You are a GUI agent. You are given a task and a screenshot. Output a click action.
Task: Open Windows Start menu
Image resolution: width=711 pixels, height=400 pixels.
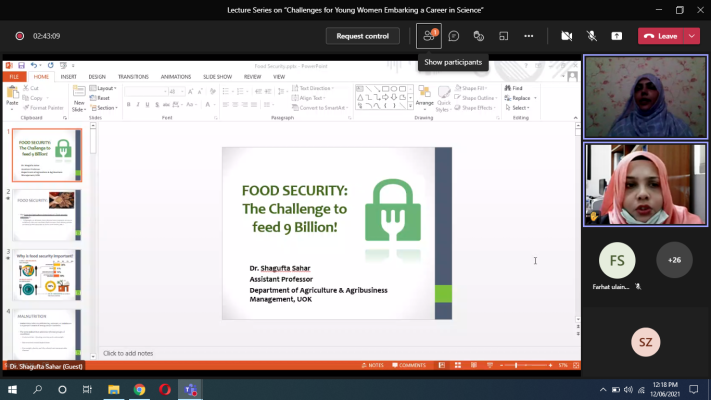[x=13, y=389]
